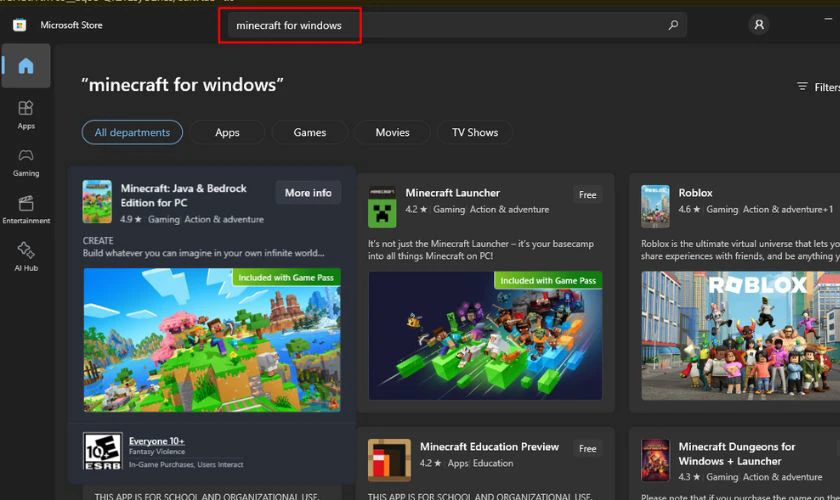Click the Minecraft Dungeons app icon

pos(655,460)
